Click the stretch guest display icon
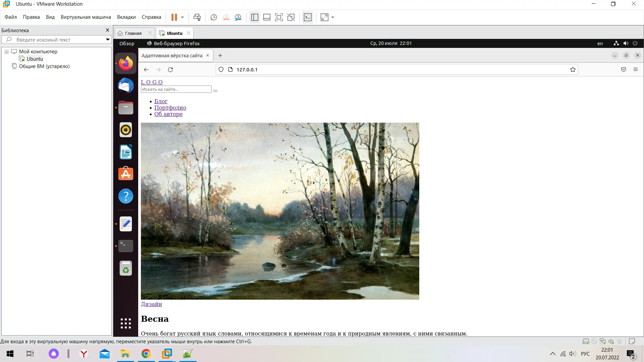The image size is (644, 362). tap(324, 17)
